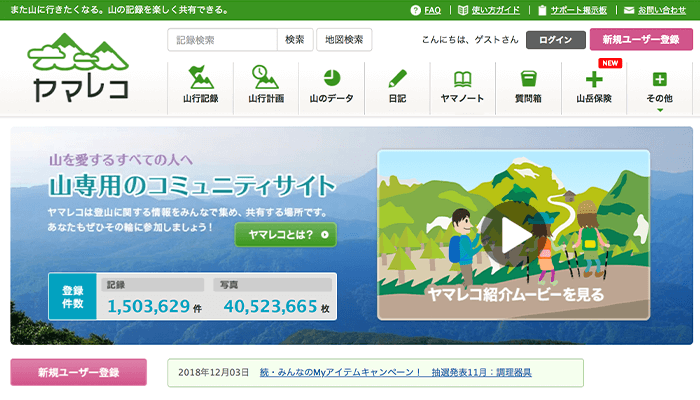Click the Yamareco mountain logo
The height and width of the screenshot is (400, 700).
click(x=78, y=67)
